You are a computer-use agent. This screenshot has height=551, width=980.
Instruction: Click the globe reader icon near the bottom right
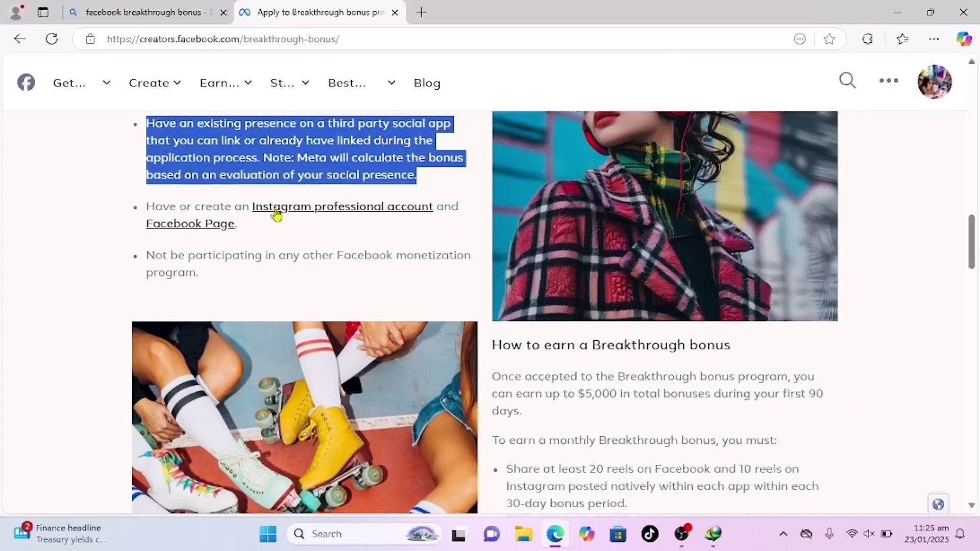pos(939,504)
